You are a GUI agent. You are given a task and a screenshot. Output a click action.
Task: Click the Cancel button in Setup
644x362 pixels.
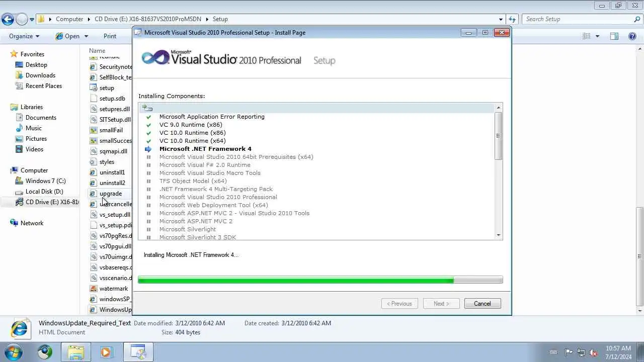click(482, 303)
